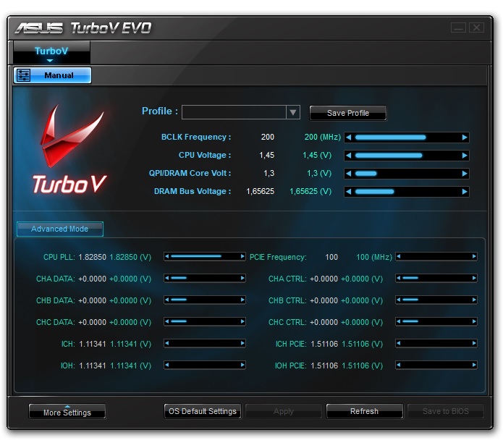The image size is (503, 448).
Task: Click the DRAM Bus Voltage slider track
Action: click(407, 192)
